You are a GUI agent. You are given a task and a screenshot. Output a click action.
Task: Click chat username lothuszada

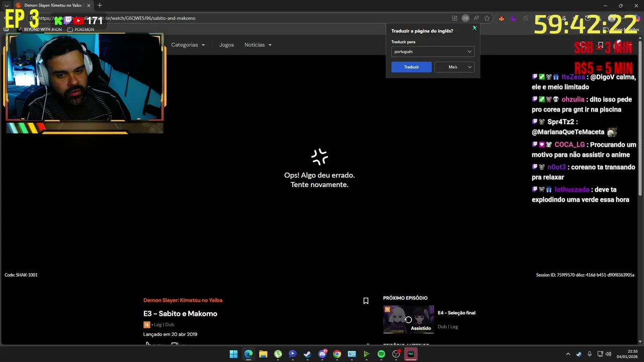pyautogui.click(x=572, y=190)
